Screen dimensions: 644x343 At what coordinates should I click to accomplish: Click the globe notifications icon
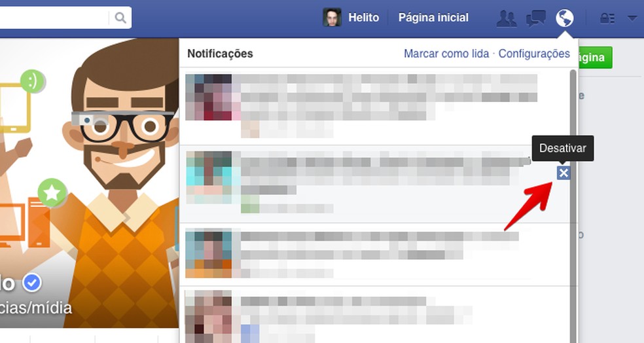point(564,18)
